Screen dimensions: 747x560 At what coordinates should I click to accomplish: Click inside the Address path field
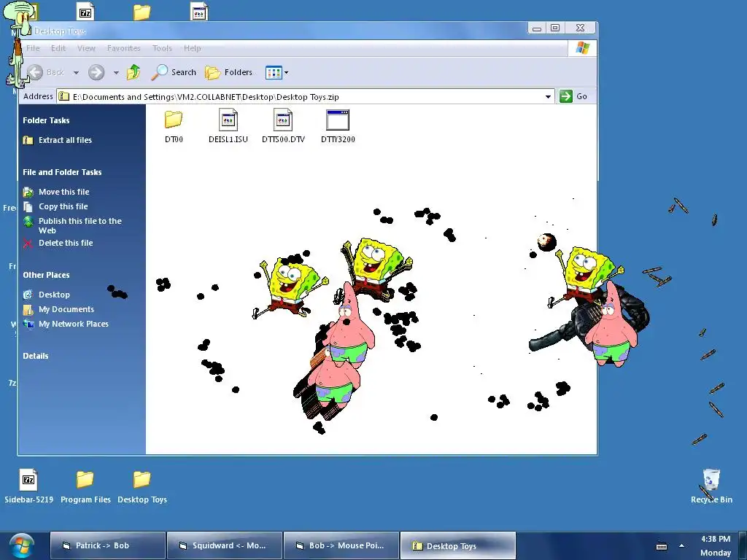pos(305,97)
